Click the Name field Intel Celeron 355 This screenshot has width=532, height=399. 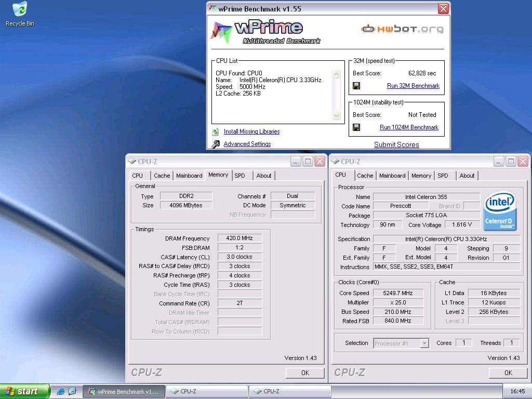click(x=426, y=197)
